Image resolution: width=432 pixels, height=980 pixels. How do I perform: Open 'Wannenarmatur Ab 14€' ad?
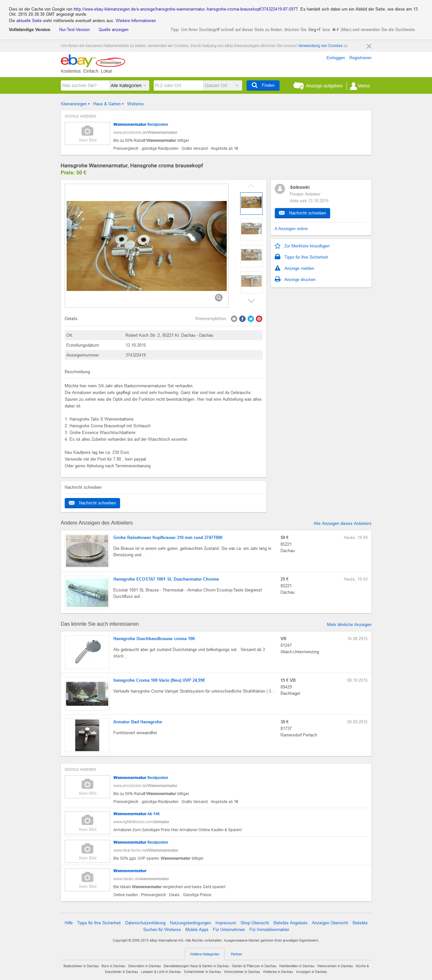pos(137,814)
